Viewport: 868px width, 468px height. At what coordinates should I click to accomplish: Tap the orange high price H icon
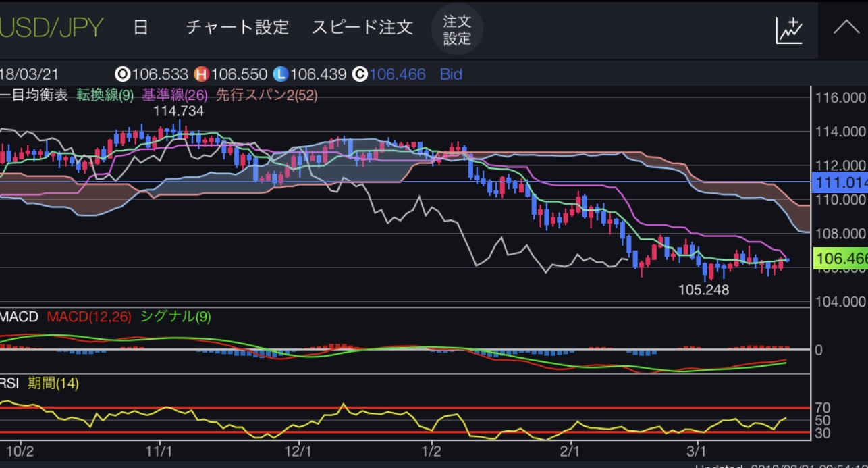201,74
